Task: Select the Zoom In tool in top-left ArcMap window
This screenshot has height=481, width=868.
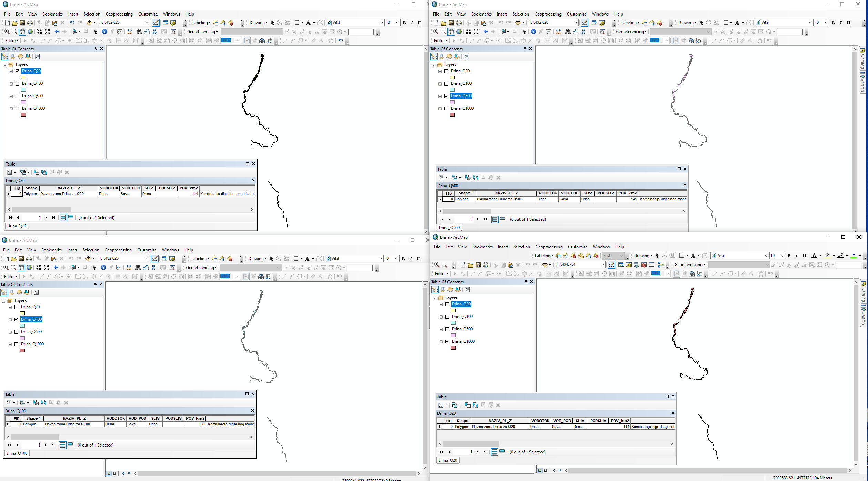Action: (x=7, y=32)
